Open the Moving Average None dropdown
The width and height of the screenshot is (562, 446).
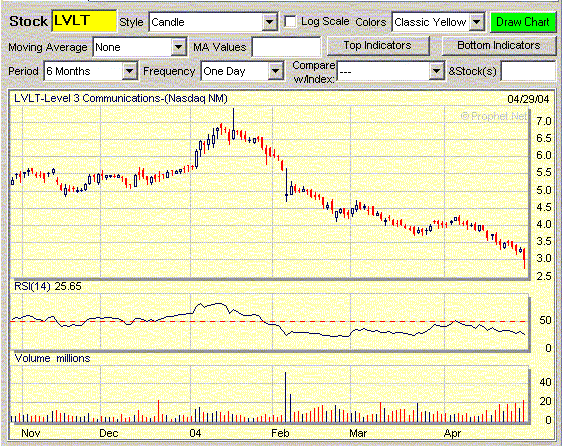pos(140,47)
